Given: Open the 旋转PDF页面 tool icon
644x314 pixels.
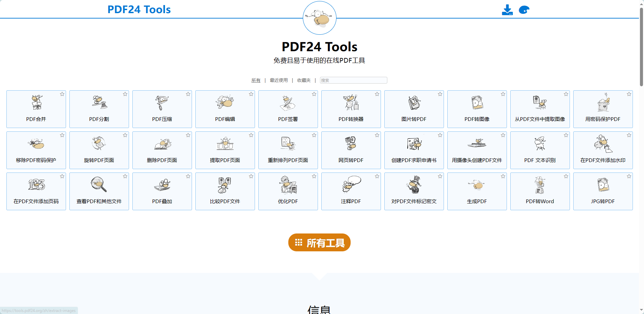Looking at the screenshot, I should pyautogui.click(x=99, y=144).
